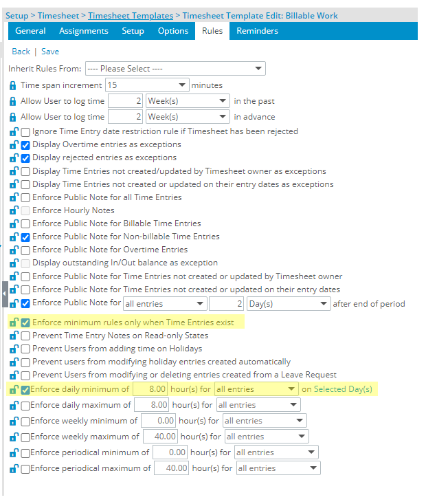
Task: Toggle lock icon for Enforce periodical maximum
Action: pos(14,469)
